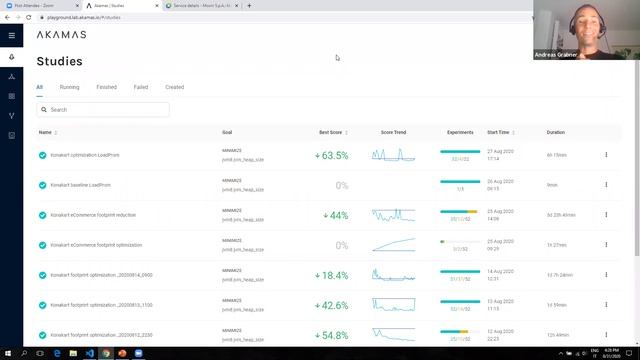Open study Konakart footprint optimization_20200814_0900

[101, 275]
